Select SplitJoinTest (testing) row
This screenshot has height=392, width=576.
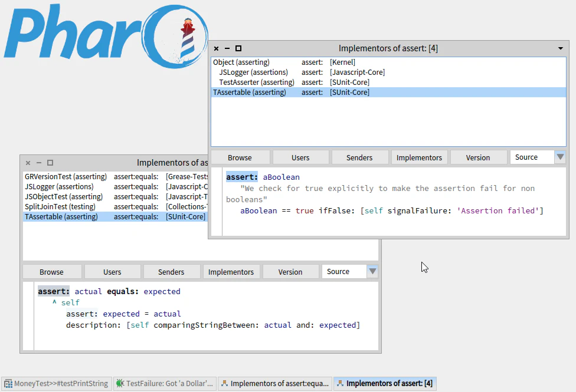pos(116,207)
